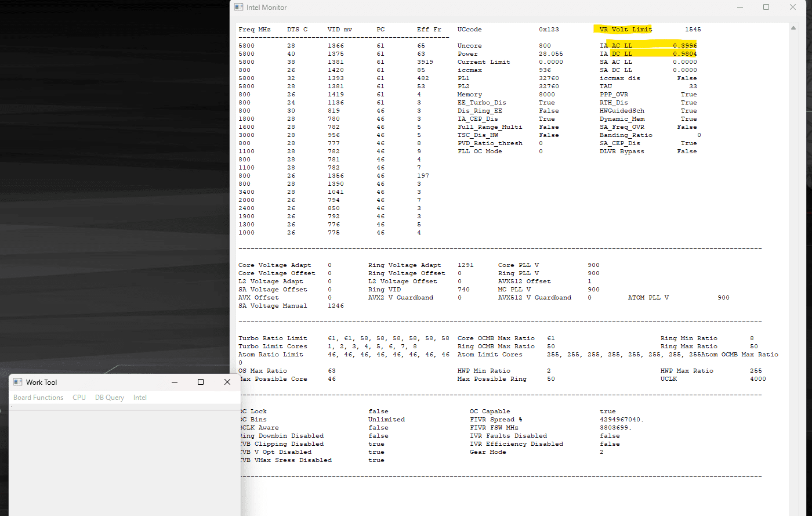Click the Ring VID value 740

coord(463,289)
